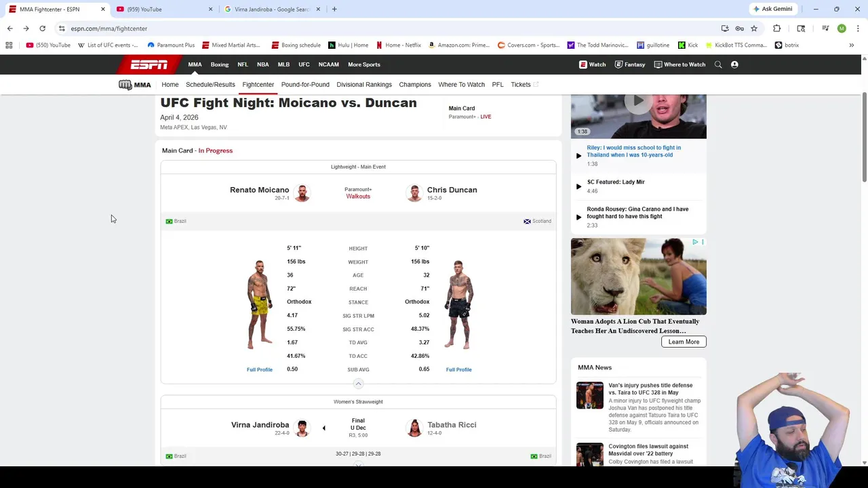The width and height of the screenshot is (868, 488).
Task: Switch to the Virna Jandiroba Google Search tab
Action: 271,9
